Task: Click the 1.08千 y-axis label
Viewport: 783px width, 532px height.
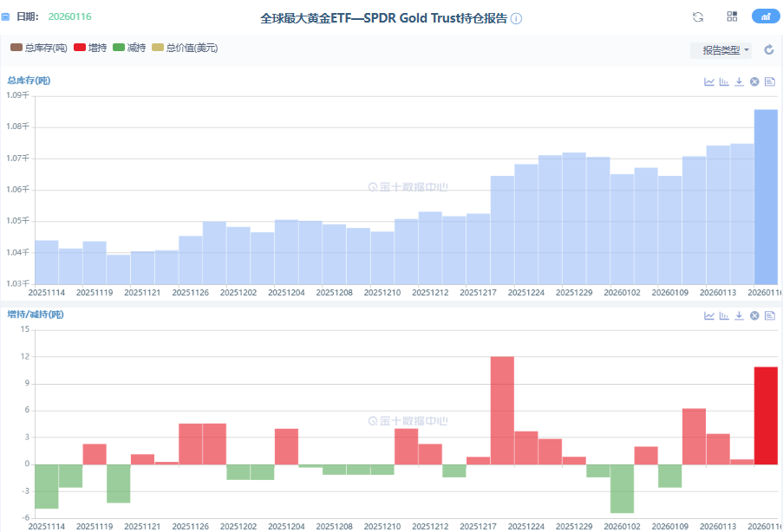Action: pos(17,127)
